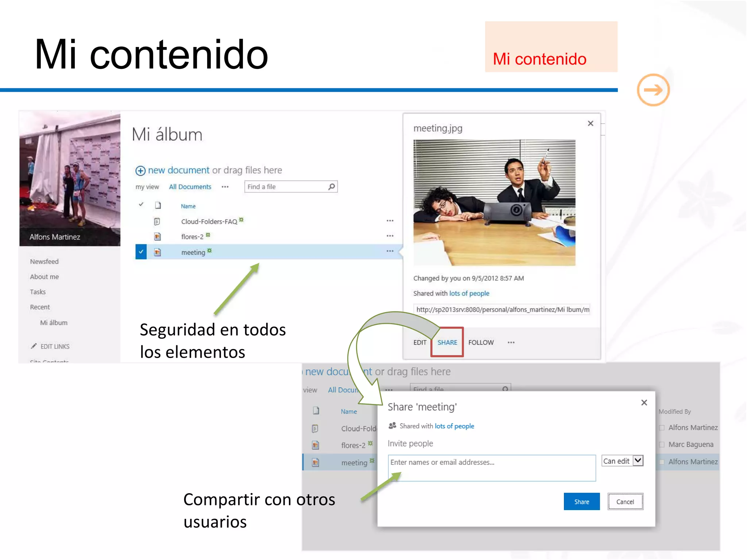
Task: Open the ellipsis menu for Cloud-Folders-FAQ
Action: tap(390, 221)
